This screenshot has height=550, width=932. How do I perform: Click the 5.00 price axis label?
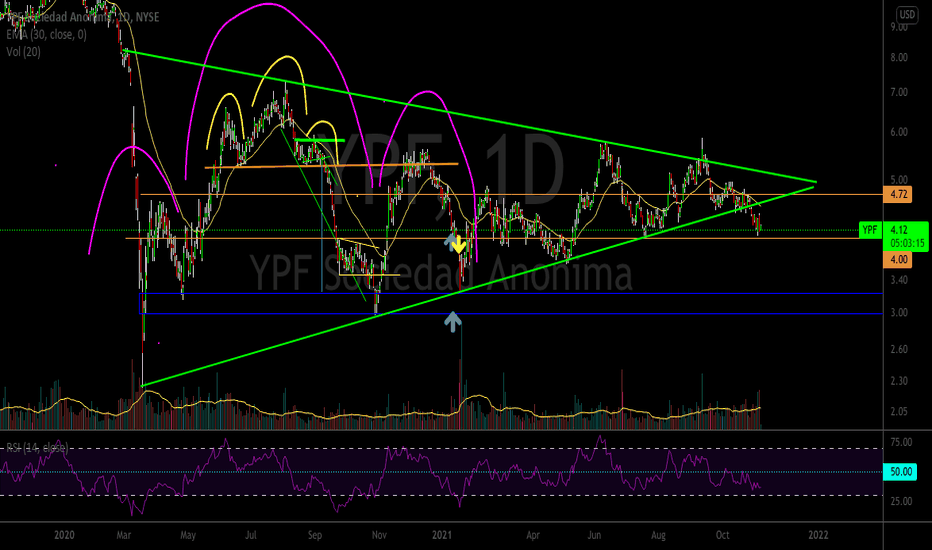click(899, 180)
